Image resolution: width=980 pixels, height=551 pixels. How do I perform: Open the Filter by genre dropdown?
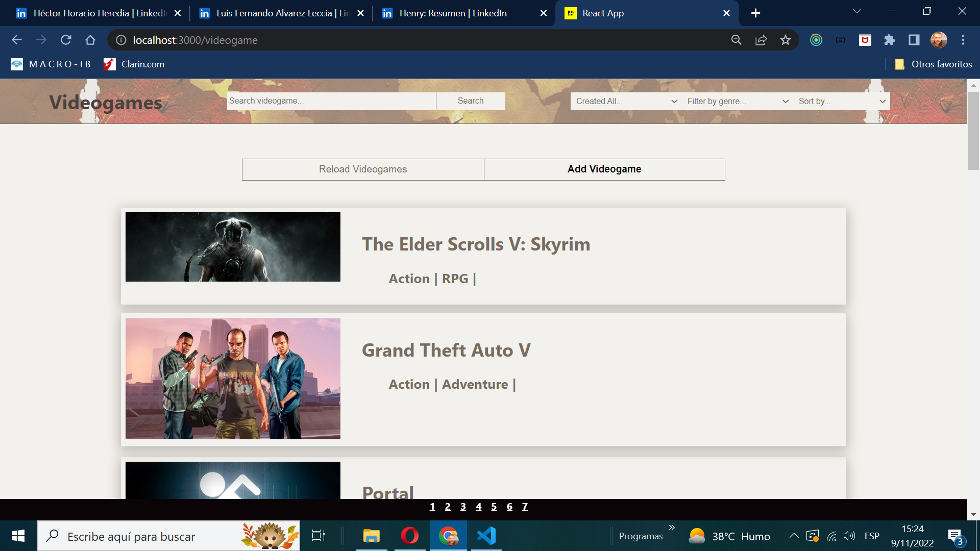737,101
